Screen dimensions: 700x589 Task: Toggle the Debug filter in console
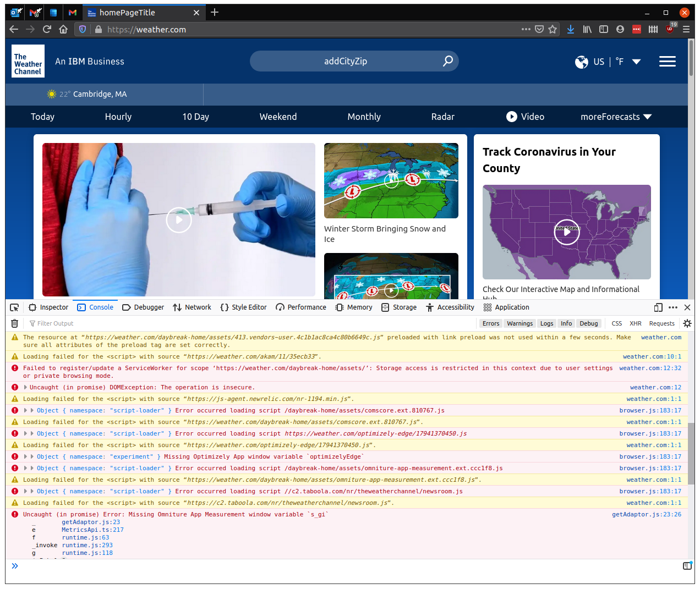pos(589,323)
